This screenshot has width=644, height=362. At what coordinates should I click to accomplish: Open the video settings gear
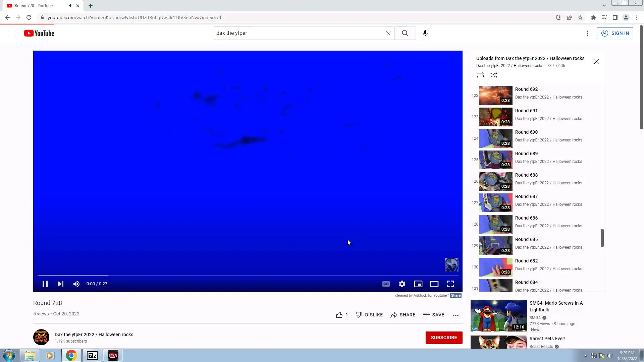[x=402, y=284]
